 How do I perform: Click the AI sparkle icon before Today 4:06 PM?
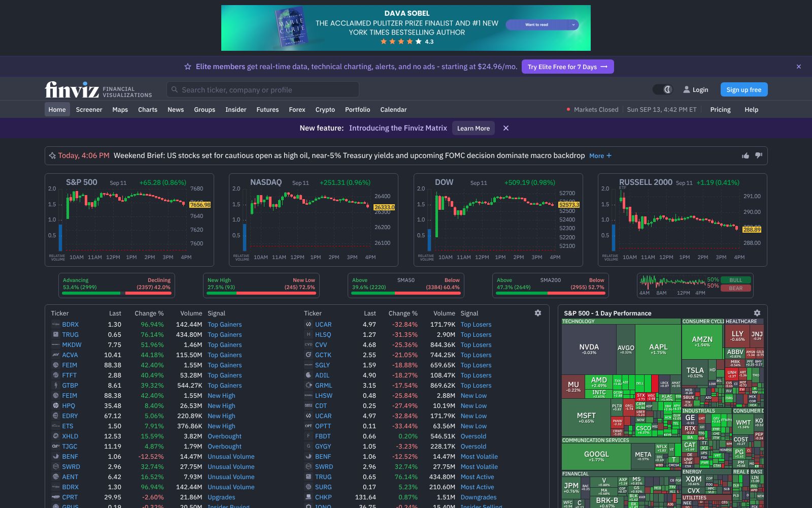[52, 155]
